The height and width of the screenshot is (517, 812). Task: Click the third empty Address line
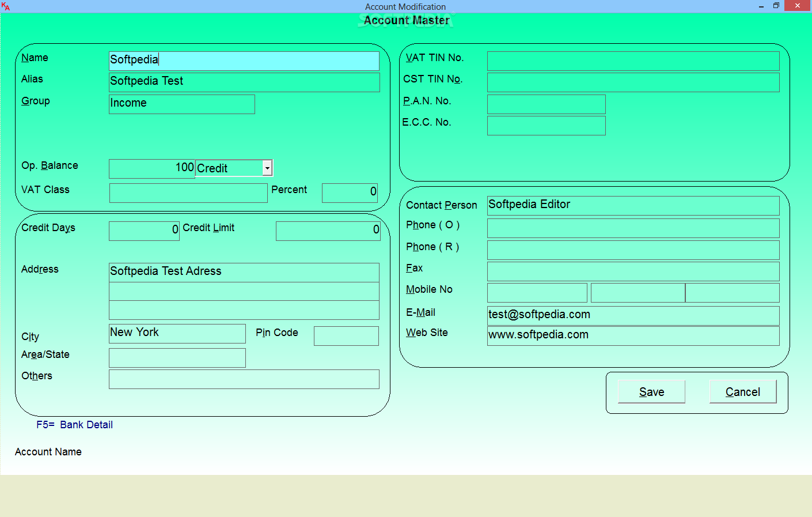click(244, 310)
